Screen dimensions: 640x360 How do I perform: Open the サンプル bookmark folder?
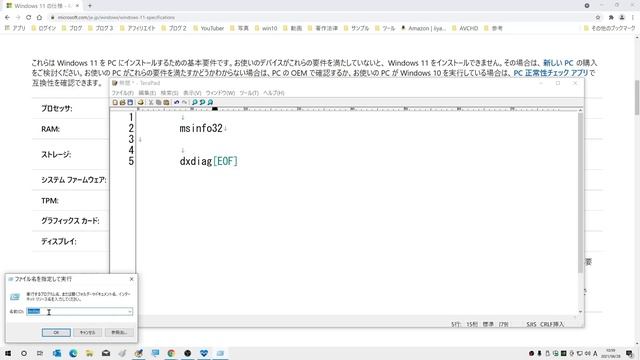356,28
